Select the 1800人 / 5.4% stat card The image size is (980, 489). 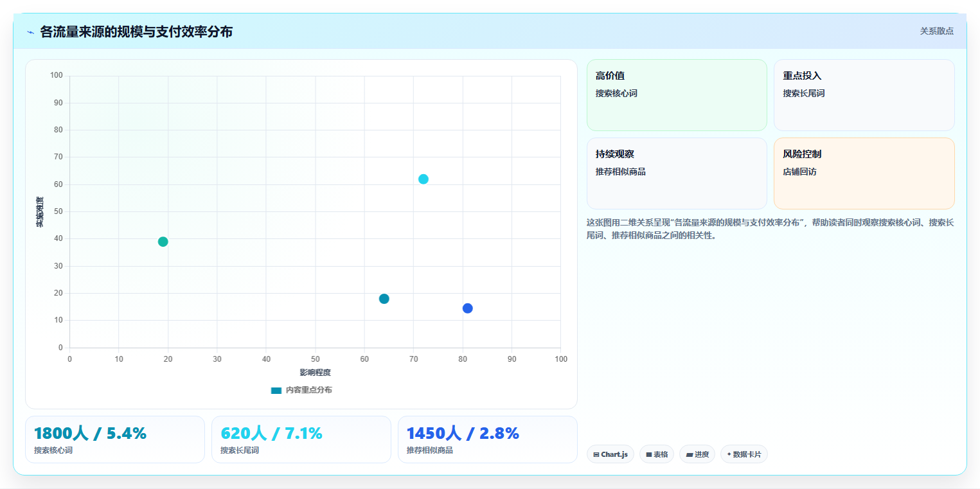(115, 440)
